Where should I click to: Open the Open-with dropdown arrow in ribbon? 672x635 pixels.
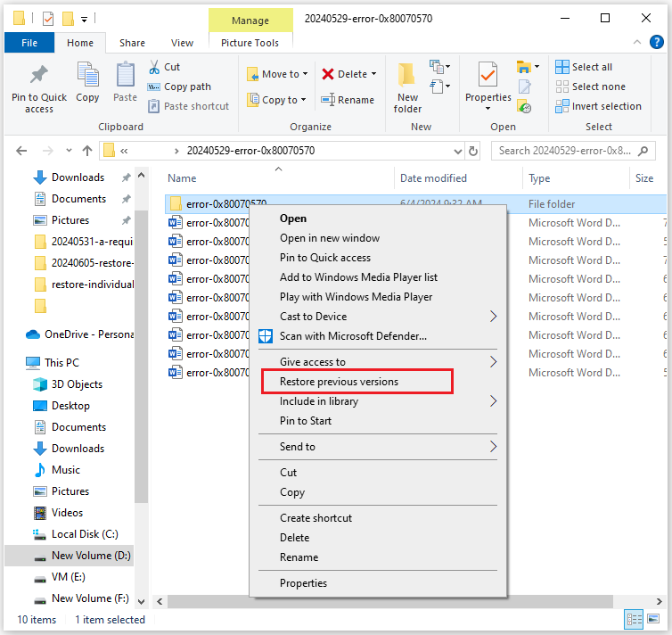[537, 67]
